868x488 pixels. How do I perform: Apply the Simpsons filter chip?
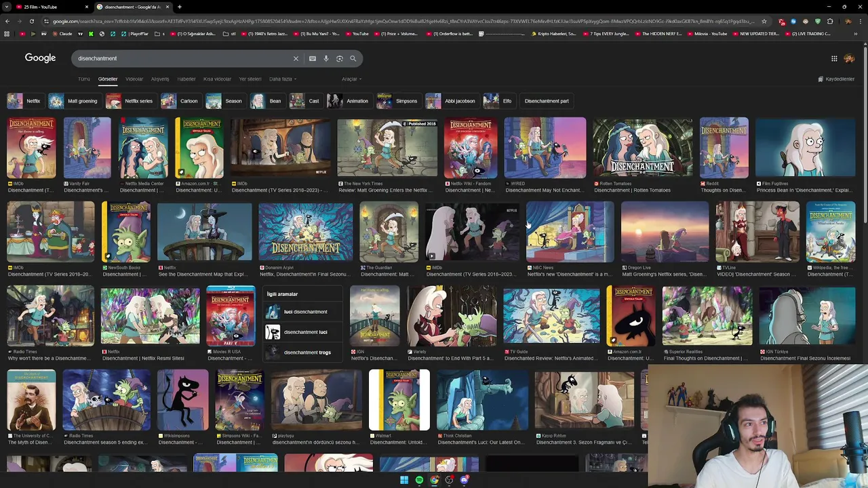(399, 101)
